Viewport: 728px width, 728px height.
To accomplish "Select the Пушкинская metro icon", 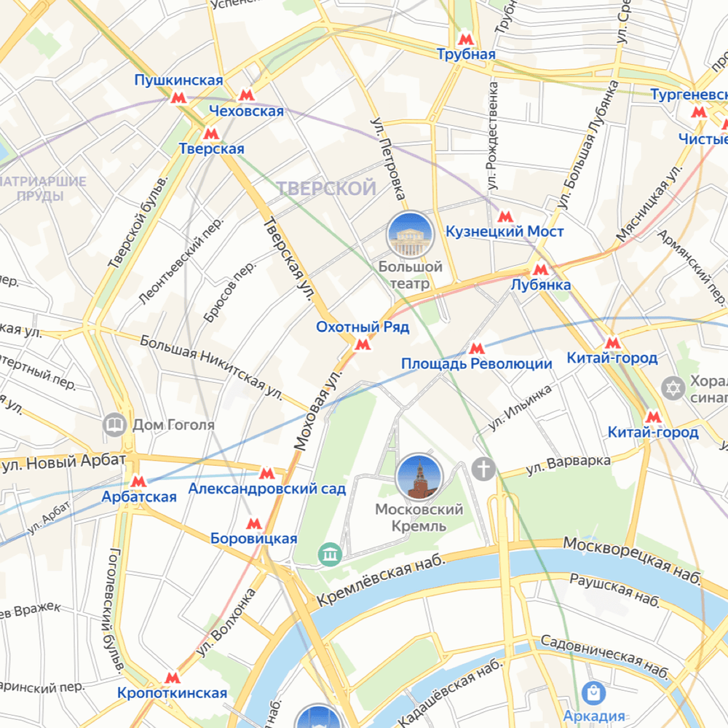I will [179, 98].
